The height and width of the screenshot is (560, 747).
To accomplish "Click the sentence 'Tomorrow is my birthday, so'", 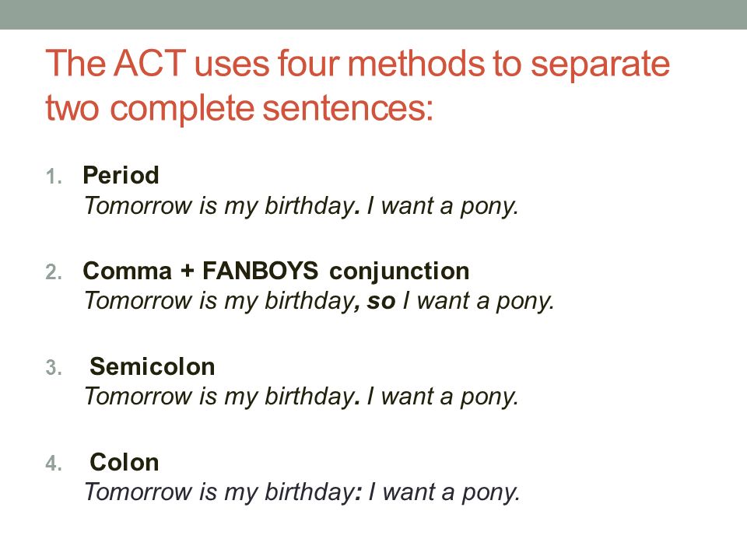I will tap(240, 302).
